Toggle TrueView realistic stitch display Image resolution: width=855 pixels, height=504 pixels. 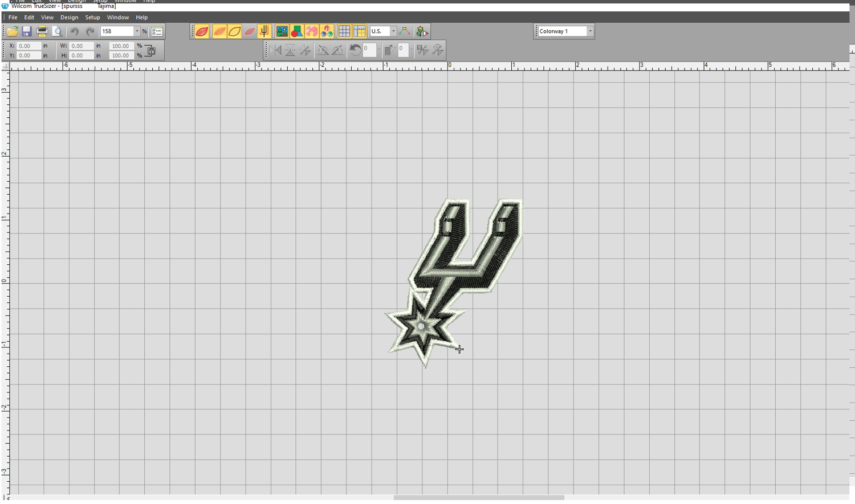(202, 31)
